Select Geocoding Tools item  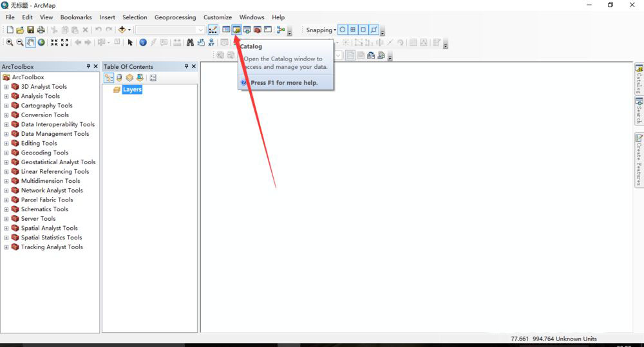click(45, 153)
